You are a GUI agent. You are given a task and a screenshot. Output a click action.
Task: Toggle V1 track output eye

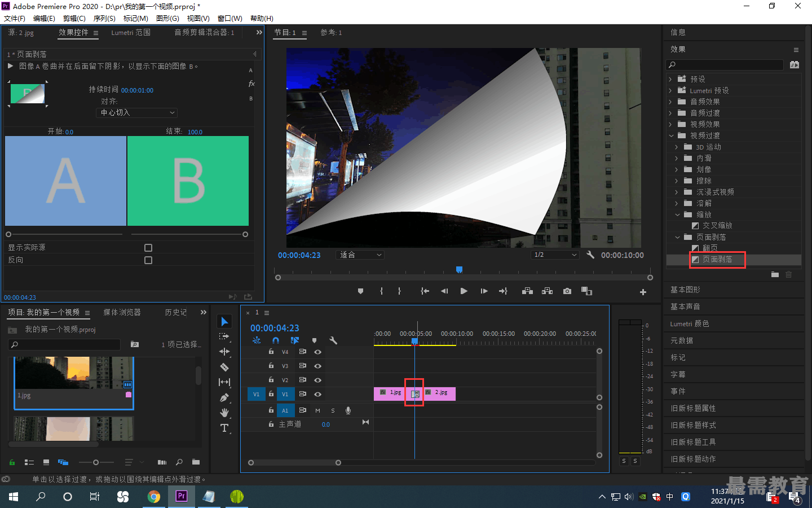(317, 394)
